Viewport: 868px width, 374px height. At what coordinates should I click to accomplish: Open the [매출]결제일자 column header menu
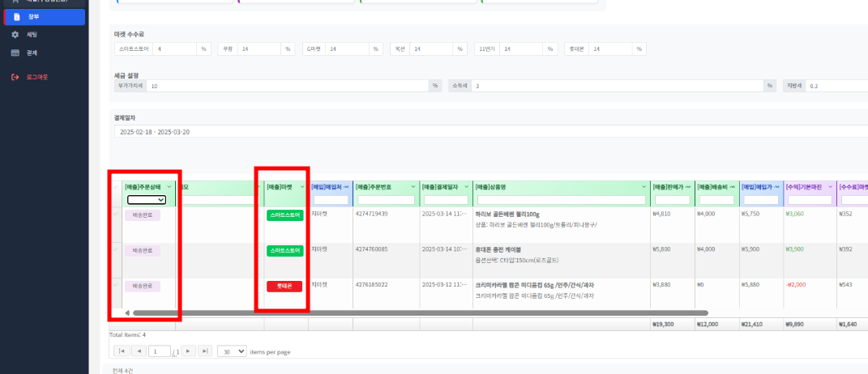(x=466, y=187)
